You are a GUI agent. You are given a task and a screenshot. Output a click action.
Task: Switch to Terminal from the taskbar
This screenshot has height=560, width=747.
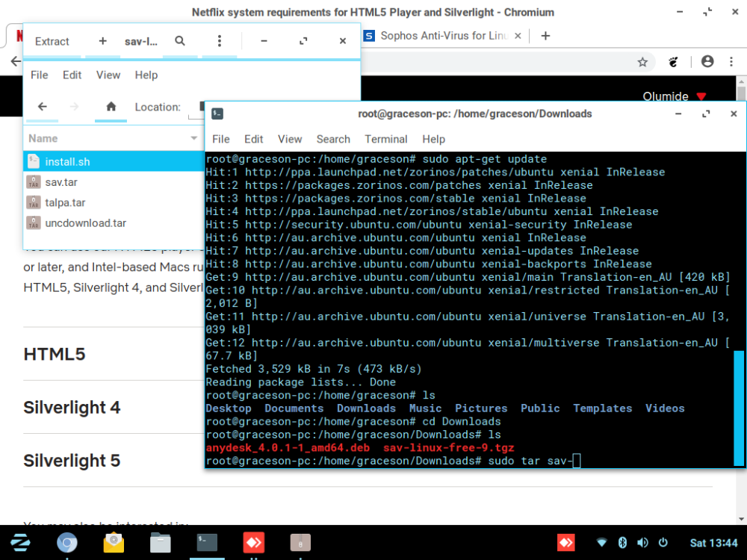click(x=207, y=542)
